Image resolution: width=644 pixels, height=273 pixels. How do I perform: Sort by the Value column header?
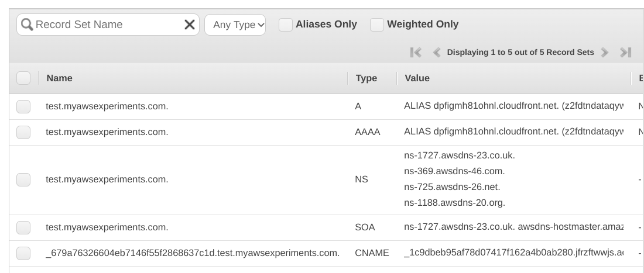coord(417,78)
